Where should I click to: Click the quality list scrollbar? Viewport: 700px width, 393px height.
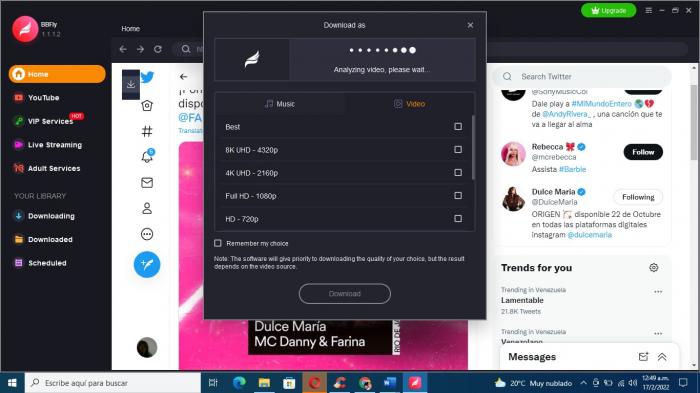(473, 147)
